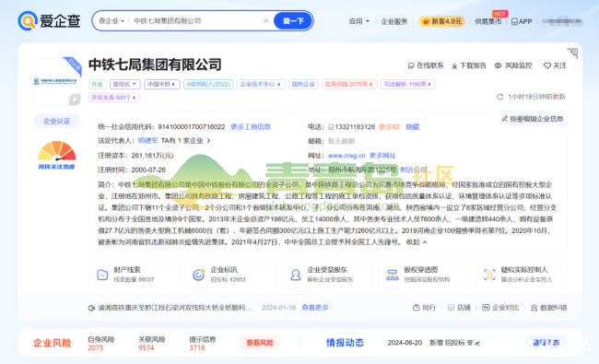Open the 疑似实际控制人 actual controller card

tap(521, 275)
